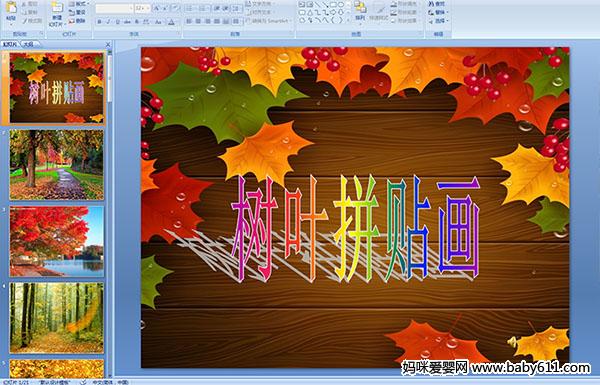
Task: Click the Paste clipboard icon
Action: pos(11,7)
